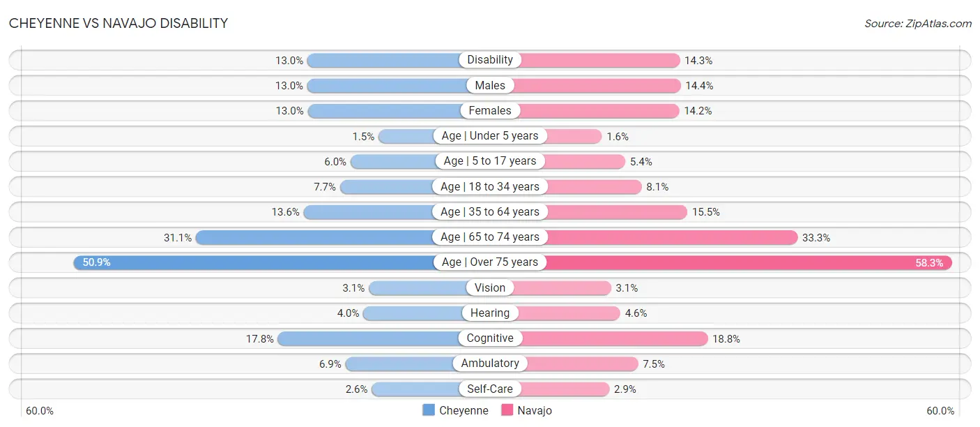The image size is (980, 427).
Task: Select the Males row label
Action: [490, 85]
